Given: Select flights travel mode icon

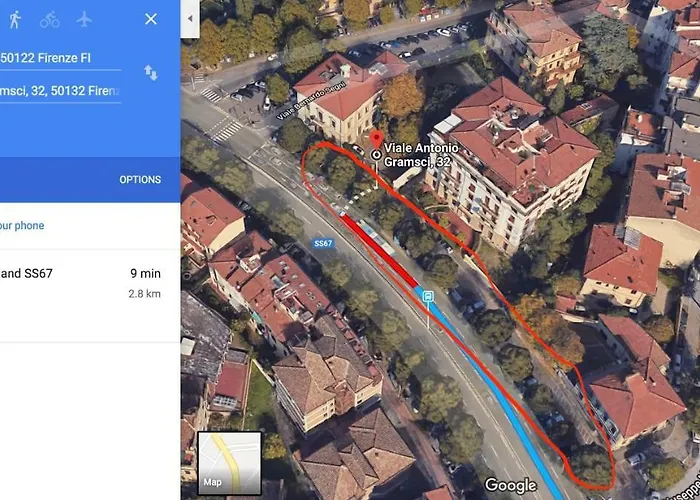Looking at the screenshot, I should (x=83, y=19).
